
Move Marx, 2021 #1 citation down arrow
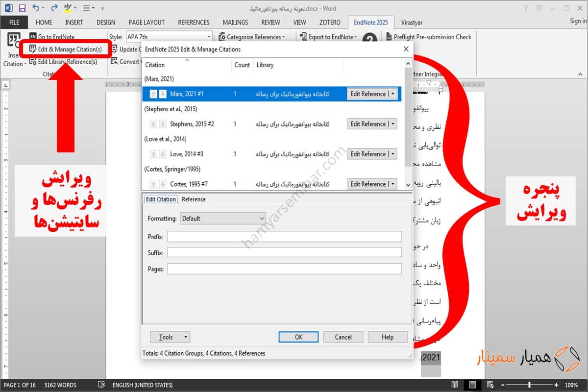(x=162, y=94)
